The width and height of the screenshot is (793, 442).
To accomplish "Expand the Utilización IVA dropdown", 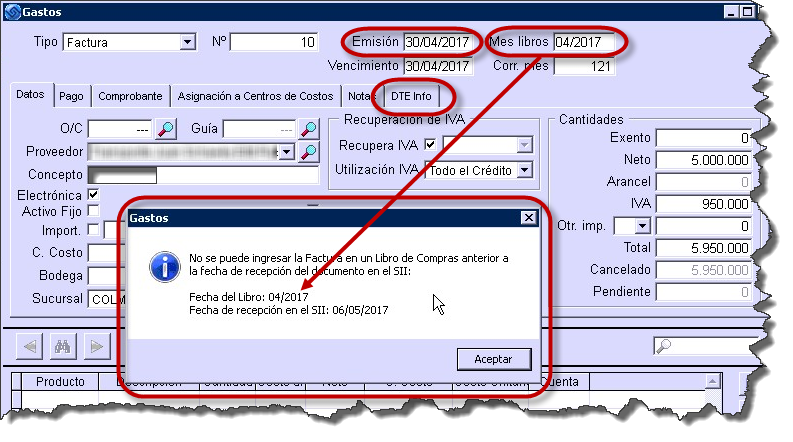I will coord(524,170).
